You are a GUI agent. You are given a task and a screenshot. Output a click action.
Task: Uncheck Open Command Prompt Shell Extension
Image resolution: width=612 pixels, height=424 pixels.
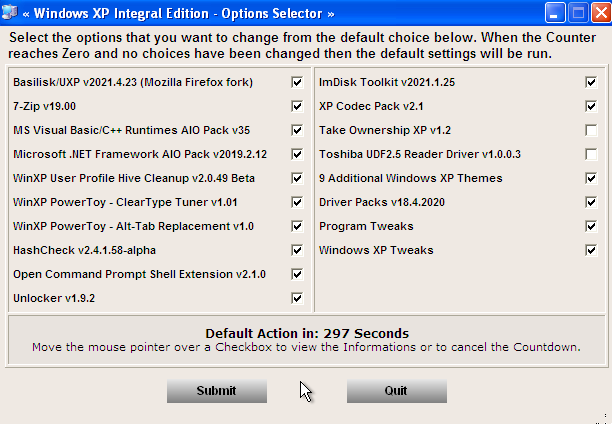[x=297, y=274]
